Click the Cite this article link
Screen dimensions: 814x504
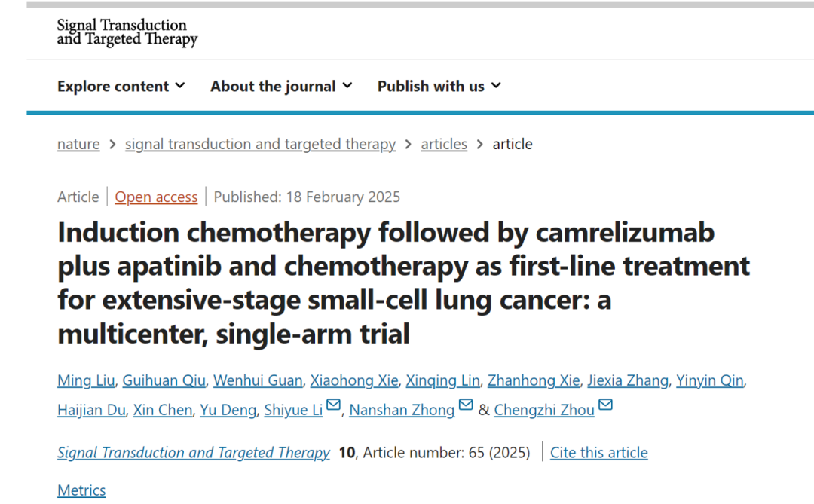click(598, 453)
